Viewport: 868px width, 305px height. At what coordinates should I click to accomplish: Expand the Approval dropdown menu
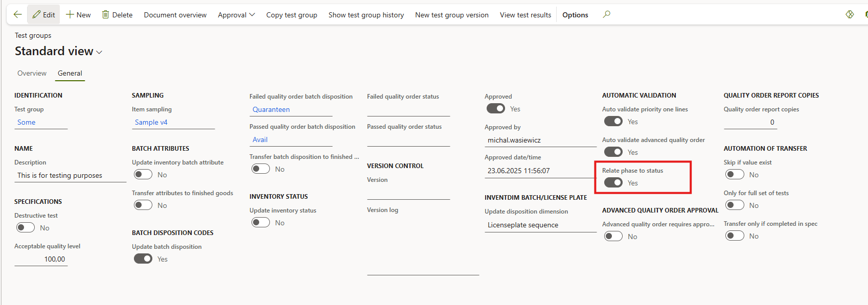pos(236,15)
